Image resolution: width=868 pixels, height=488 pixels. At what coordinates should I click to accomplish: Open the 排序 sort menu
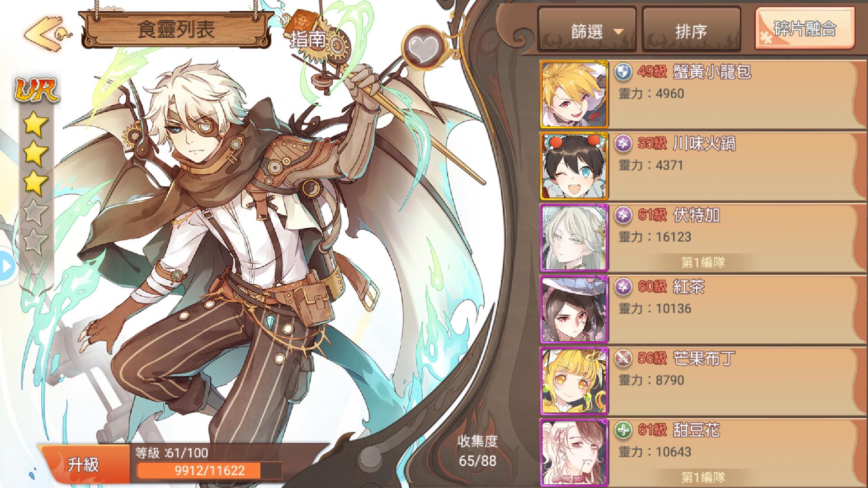click(691, 31)
